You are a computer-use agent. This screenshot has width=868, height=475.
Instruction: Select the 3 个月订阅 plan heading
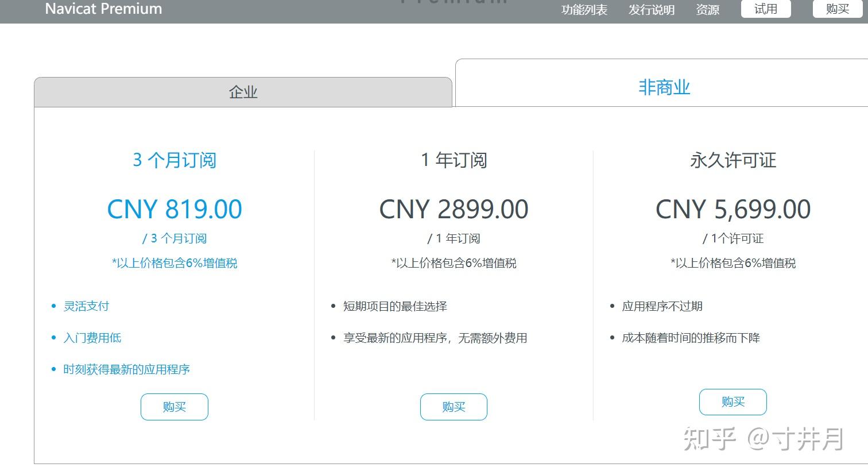[x=175, y=160]
